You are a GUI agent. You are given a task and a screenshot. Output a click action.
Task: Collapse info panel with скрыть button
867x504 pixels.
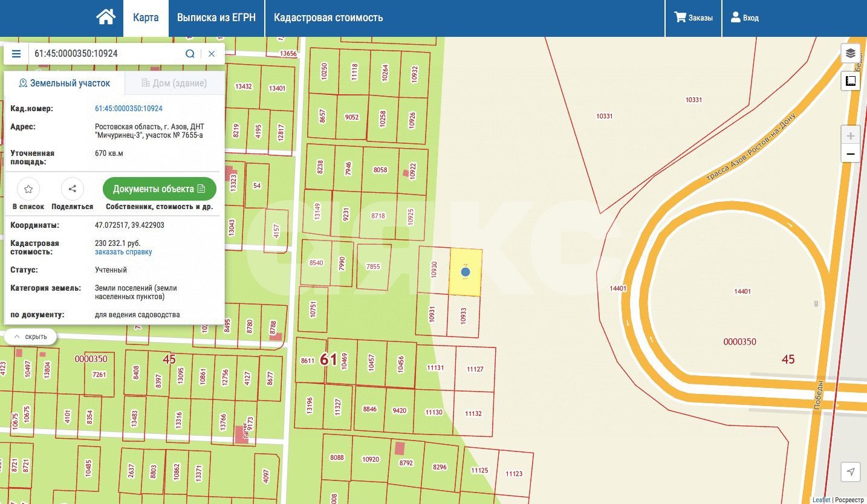point(31,337)
